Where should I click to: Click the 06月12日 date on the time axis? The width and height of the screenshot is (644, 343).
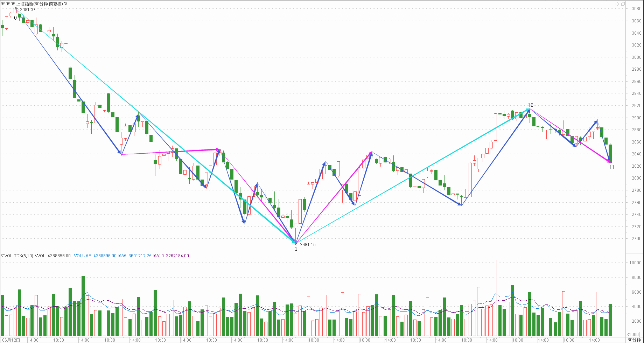click(x=12, y=340)
